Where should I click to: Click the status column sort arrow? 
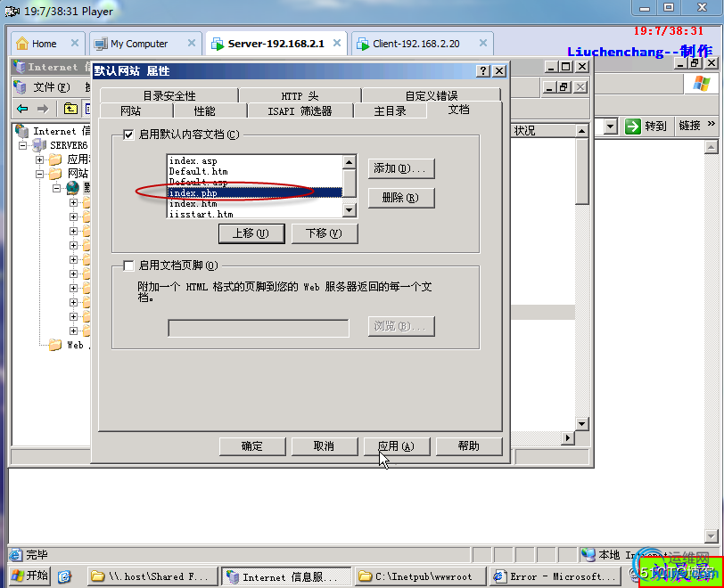(x=581, y=131)
